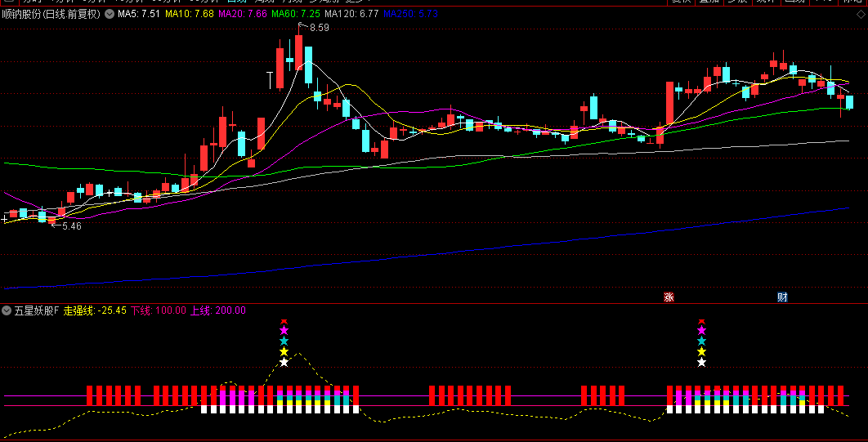
Task: Click the magenta star in the left star column
Action: [284, 330]
